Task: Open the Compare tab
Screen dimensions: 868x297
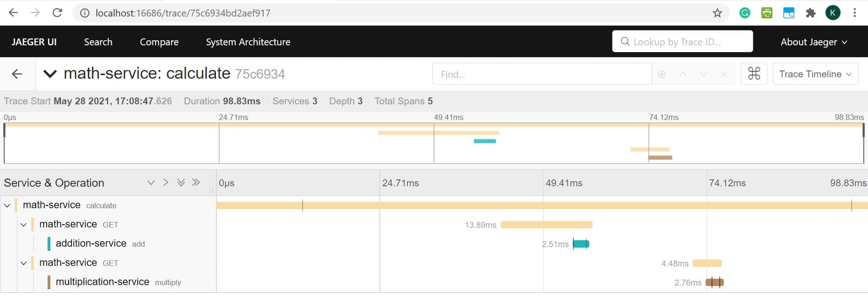Action: click(159, 42)
